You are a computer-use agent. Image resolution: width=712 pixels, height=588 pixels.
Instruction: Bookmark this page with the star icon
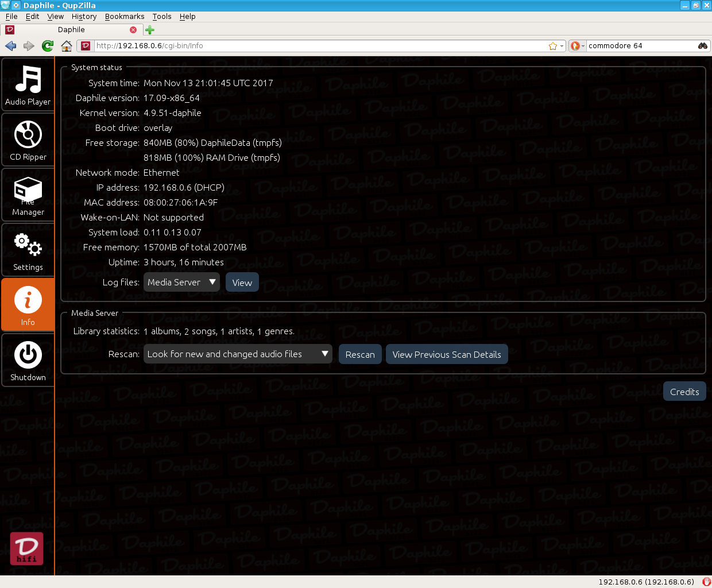(x=553, y=46)
